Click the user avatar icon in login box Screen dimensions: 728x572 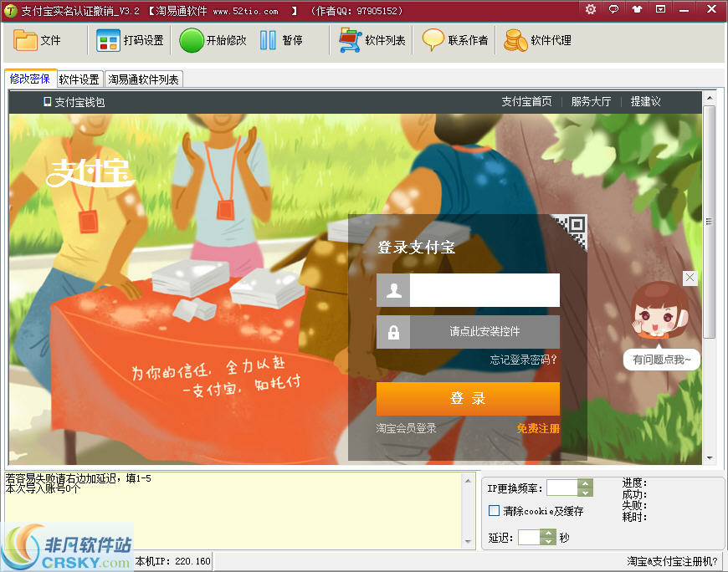point(393,290)
